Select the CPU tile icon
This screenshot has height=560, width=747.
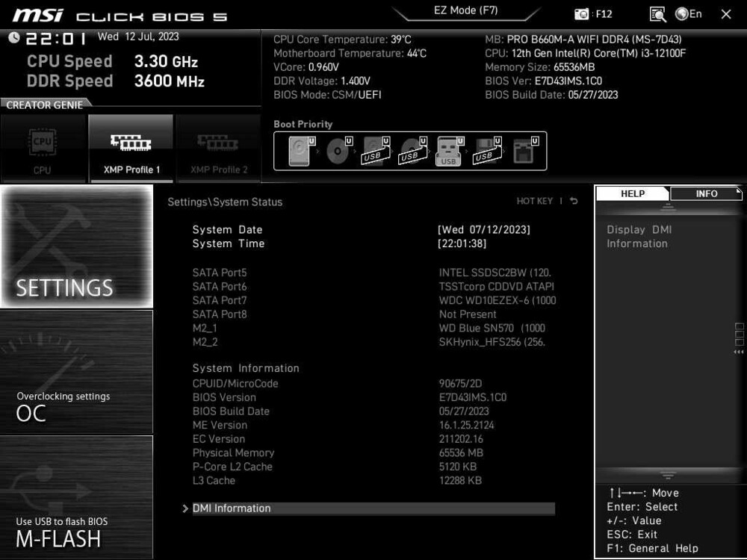43,147
